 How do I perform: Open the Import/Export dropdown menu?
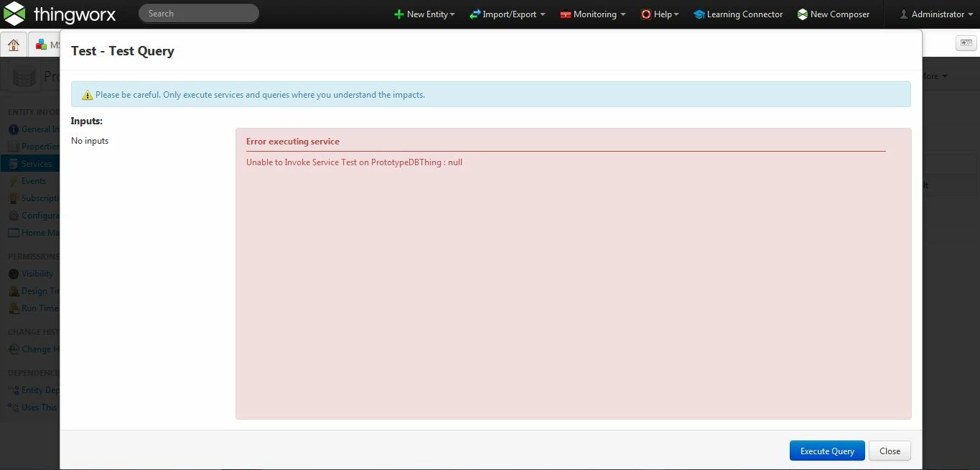coord(508,14)
